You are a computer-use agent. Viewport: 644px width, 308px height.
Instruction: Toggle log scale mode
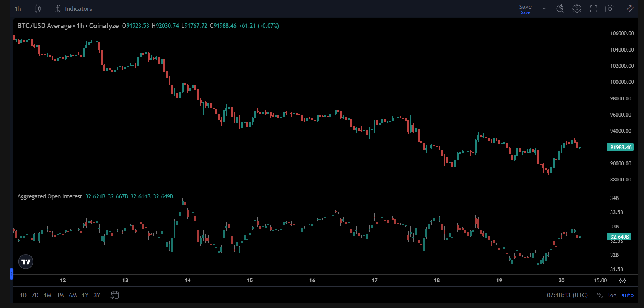point(612,295)
